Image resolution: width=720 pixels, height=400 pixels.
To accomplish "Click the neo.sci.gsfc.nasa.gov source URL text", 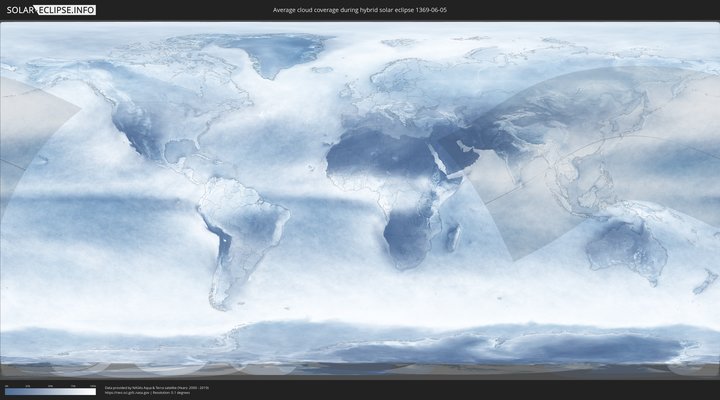I will [x=127, y=393].
